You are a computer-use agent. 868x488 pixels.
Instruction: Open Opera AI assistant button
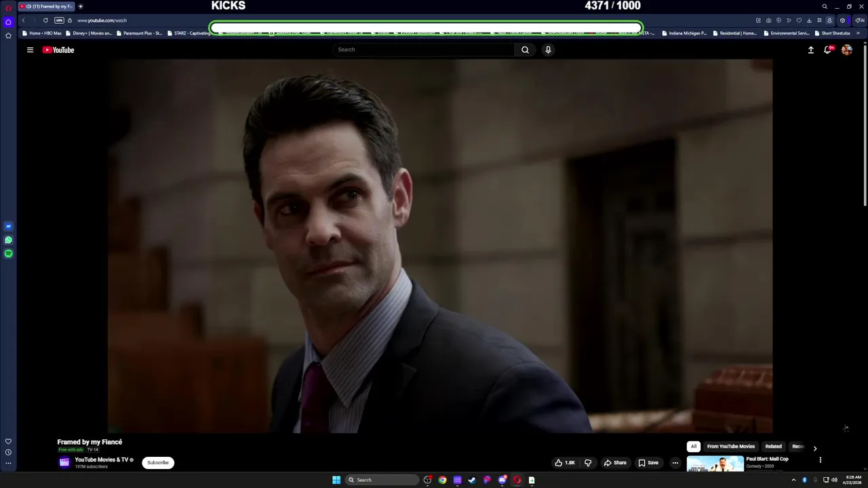pyautogui.click(x=859, y=20)
